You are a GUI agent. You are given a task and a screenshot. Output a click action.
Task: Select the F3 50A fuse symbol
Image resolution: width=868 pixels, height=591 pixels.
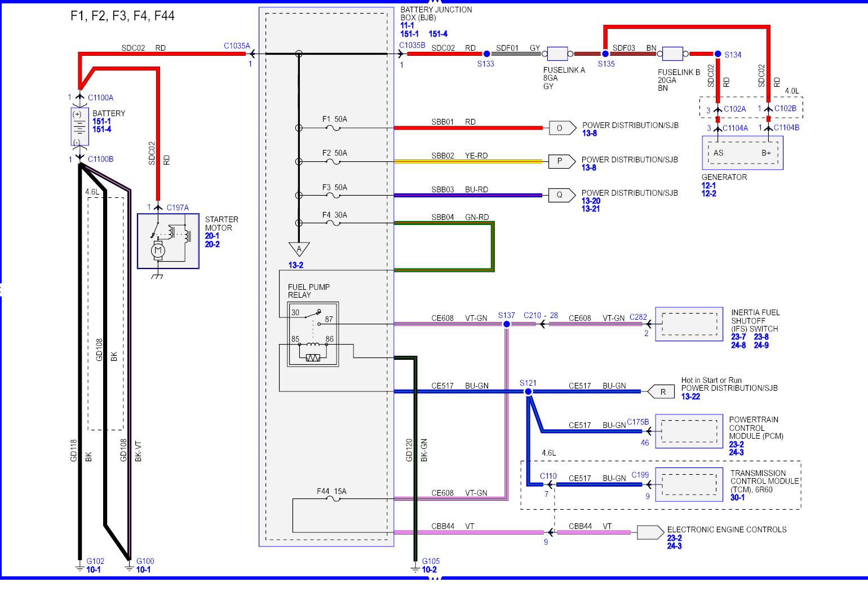[x=334, y=196]
